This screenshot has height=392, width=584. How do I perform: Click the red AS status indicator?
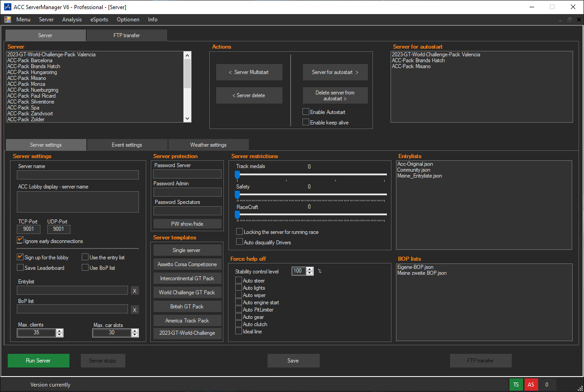click(x=530, y=384)
